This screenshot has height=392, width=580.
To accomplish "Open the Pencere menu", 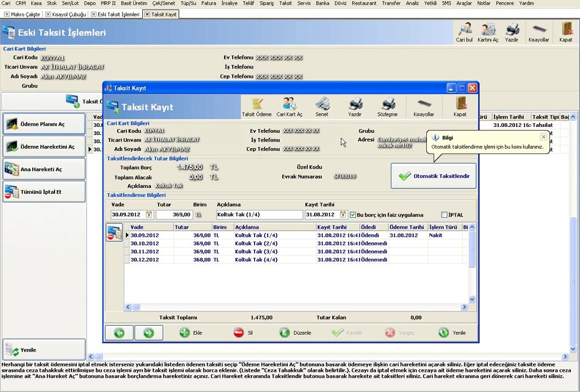I will coord(505,3).
